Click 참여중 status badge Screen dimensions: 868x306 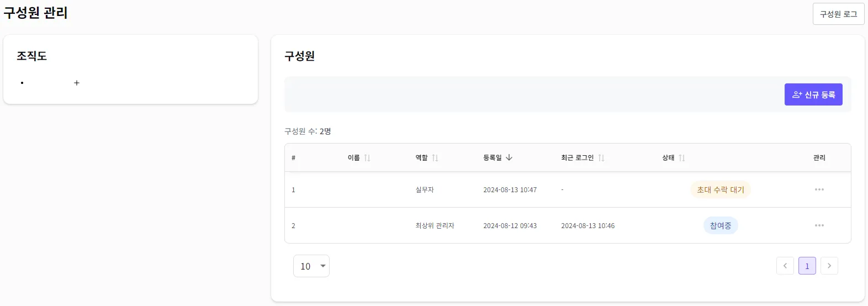pyautogui.click(x=720, y=225)
